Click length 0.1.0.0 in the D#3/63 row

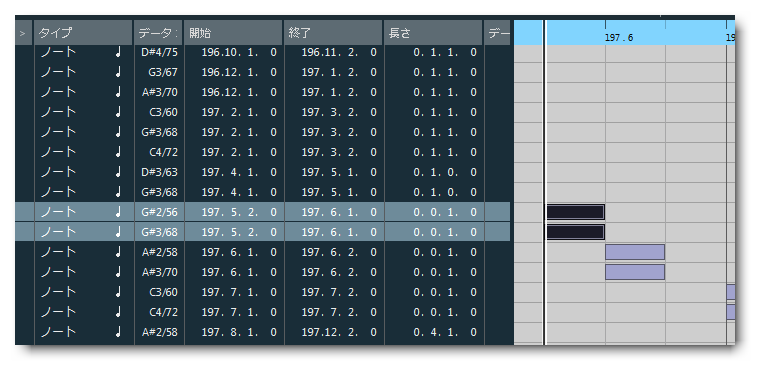pyautogui.click(x=445, y=172)
